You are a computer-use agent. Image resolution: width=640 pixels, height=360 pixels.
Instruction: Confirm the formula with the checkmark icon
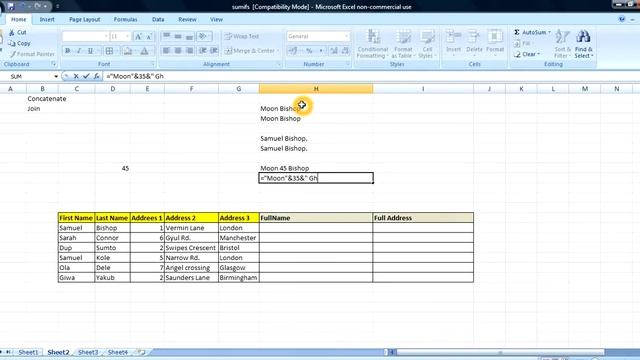pyautogui.click(x=86, y=76)
